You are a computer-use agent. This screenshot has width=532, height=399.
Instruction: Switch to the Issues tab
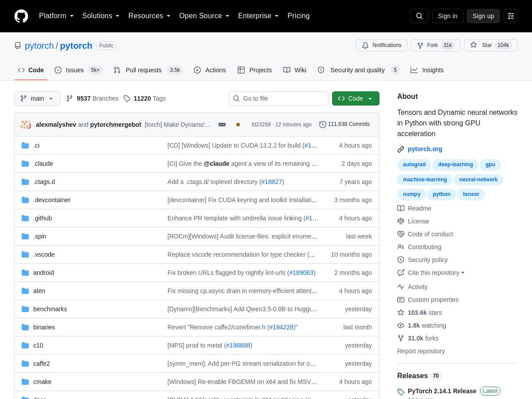[x=78, y=70]
